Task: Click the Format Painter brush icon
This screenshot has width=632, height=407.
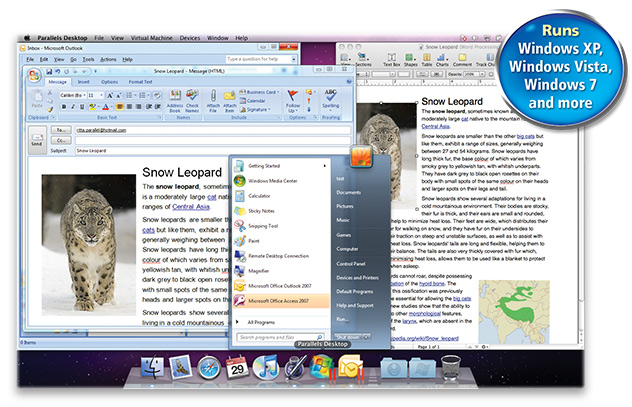Action: [x=50, y=109]
